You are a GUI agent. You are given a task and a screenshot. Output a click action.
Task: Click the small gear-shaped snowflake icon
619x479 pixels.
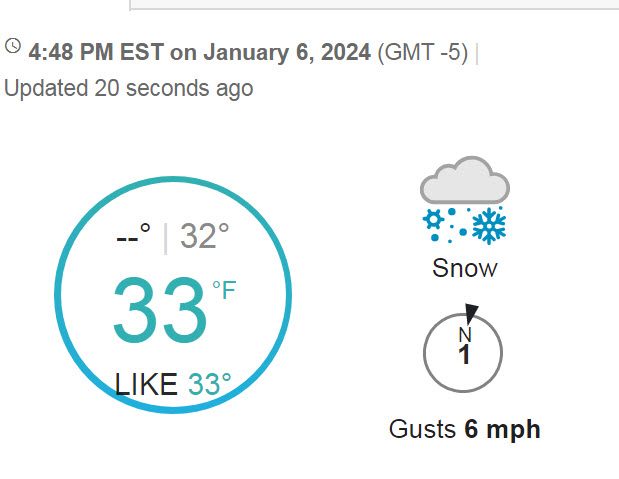pos(433,219)
